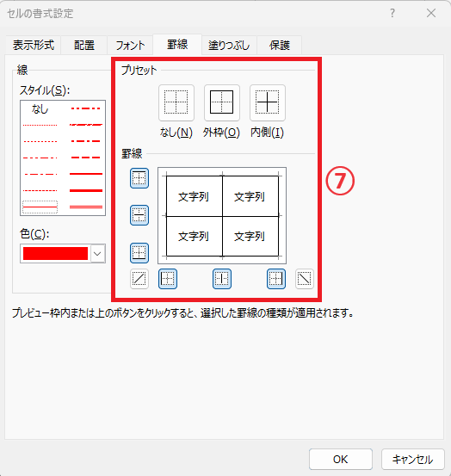Click the bottom-left 文字列 preview cell
The image size is (451, 476).
coord(195,236)
